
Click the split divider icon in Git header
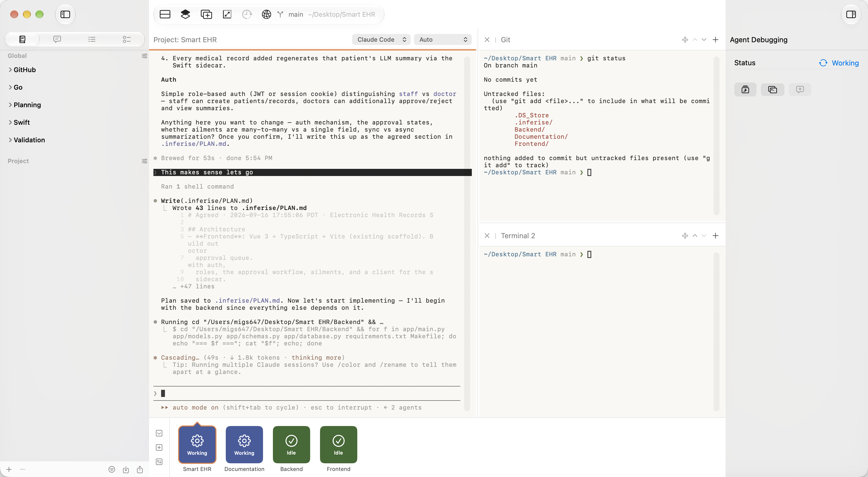tap(685, 40)
